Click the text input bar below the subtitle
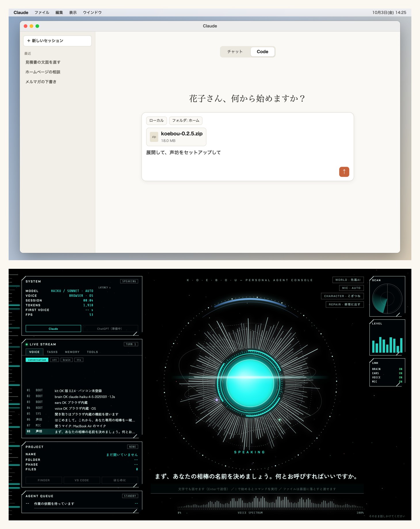 coord(257,489)
